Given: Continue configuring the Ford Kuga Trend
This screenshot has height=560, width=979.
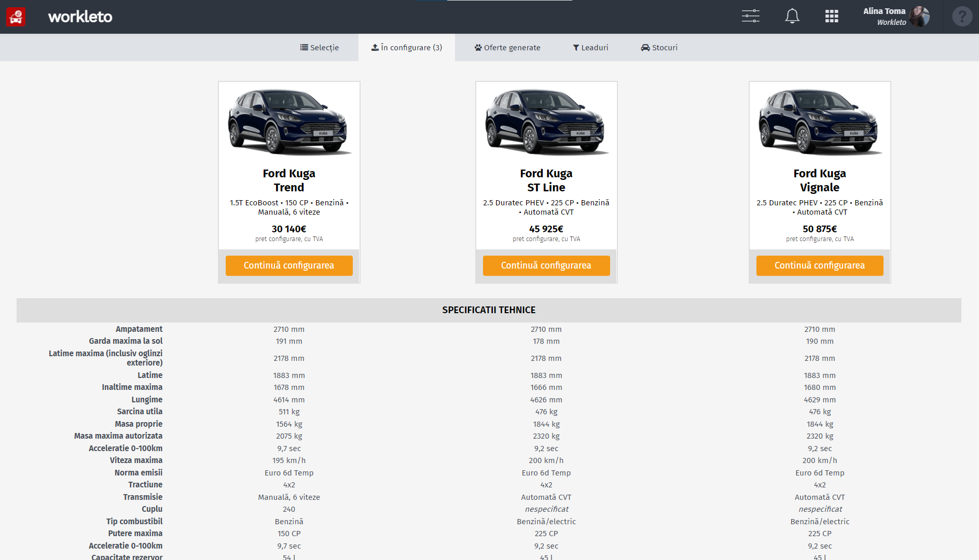Looking at the screenshot, I should point(289,265).
